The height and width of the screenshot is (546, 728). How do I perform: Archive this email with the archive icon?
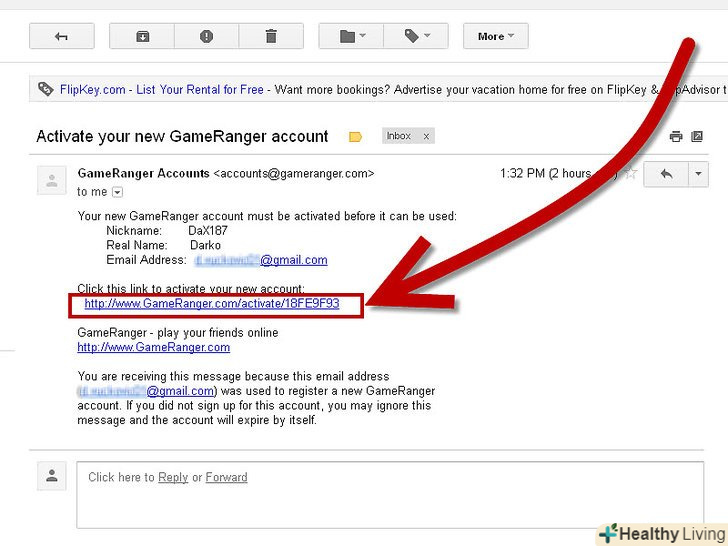(143, 36)
